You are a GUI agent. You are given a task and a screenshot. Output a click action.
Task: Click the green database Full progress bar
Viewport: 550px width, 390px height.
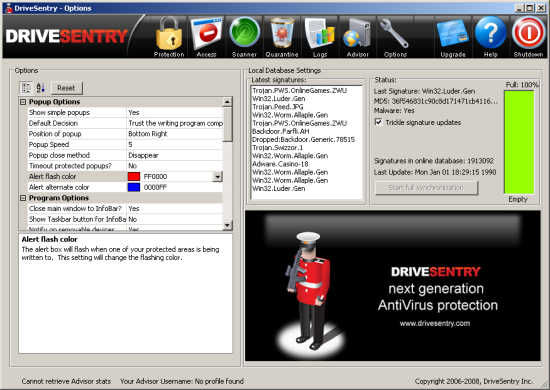519,142
